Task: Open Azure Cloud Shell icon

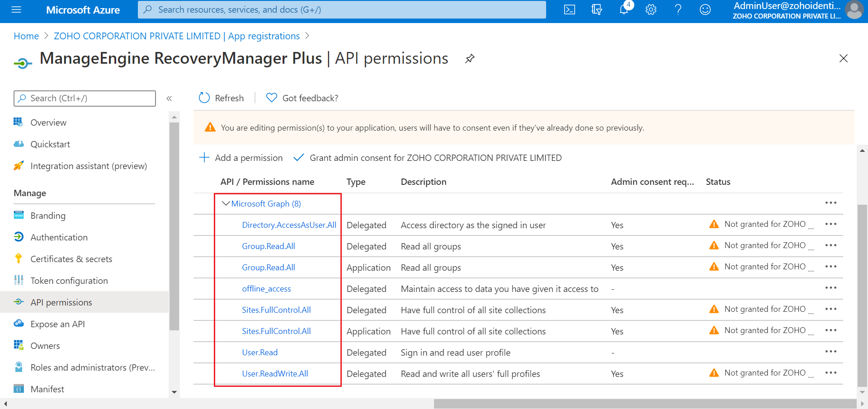Action: [x=570, y=9]
